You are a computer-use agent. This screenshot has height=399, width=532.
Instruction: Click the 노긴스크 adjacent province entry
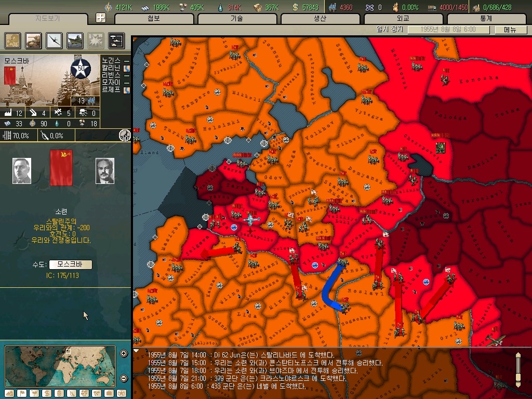tap(115, 60)
